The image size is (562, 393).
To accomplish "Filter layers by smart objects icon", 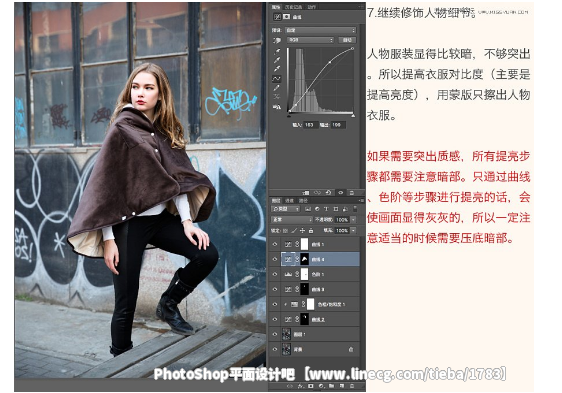I will 345,209.
